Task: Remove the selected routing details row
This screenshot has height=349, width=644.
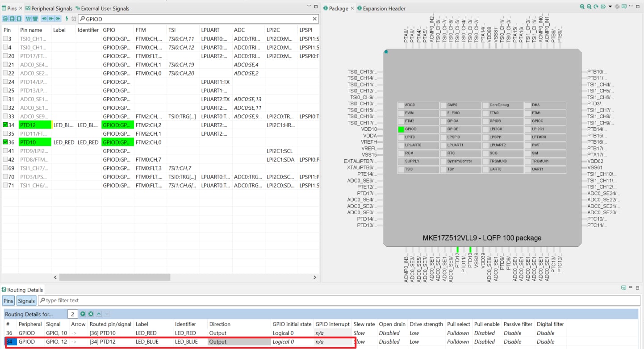Action: (x=91, y=314)
